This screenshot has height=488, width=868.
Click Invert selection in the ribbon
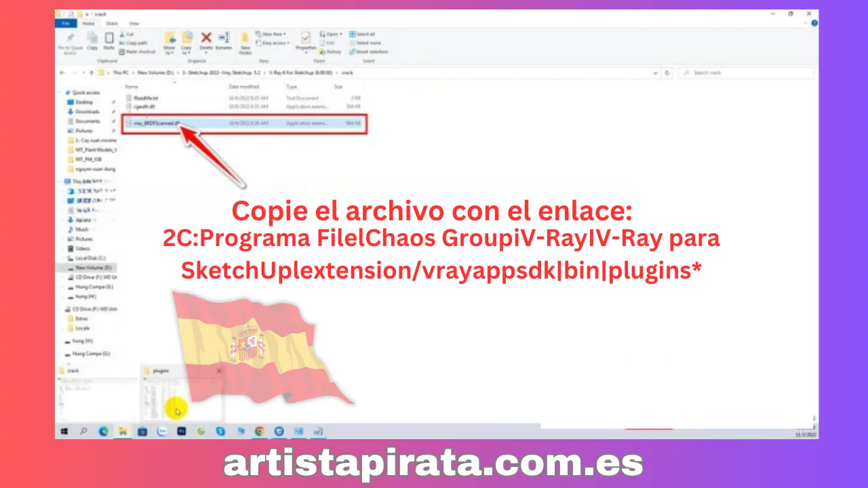coord(369,52)
